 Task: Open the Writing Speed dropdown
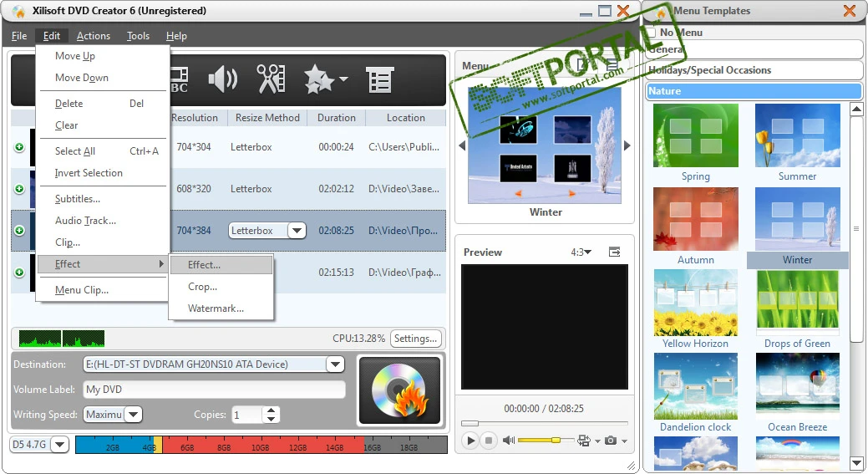point(134,415)
